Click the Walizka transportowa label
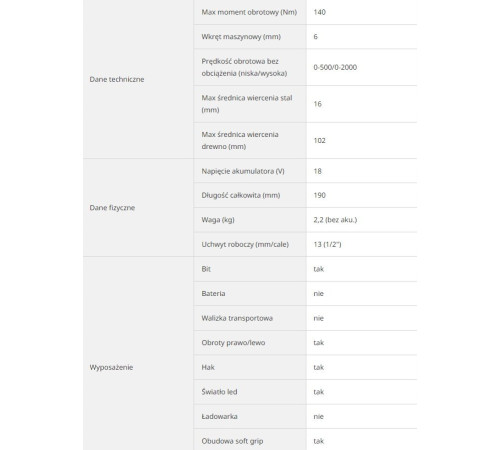The width and height of the screenshot is (500, 450). 237,318
